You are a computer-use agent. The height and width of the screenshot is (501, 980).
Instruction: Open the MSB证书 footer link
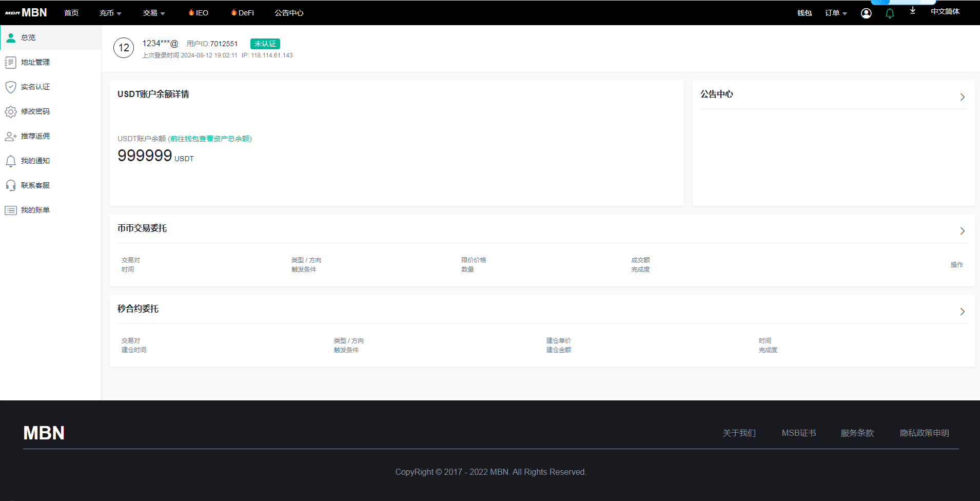[x=798, y=433]
